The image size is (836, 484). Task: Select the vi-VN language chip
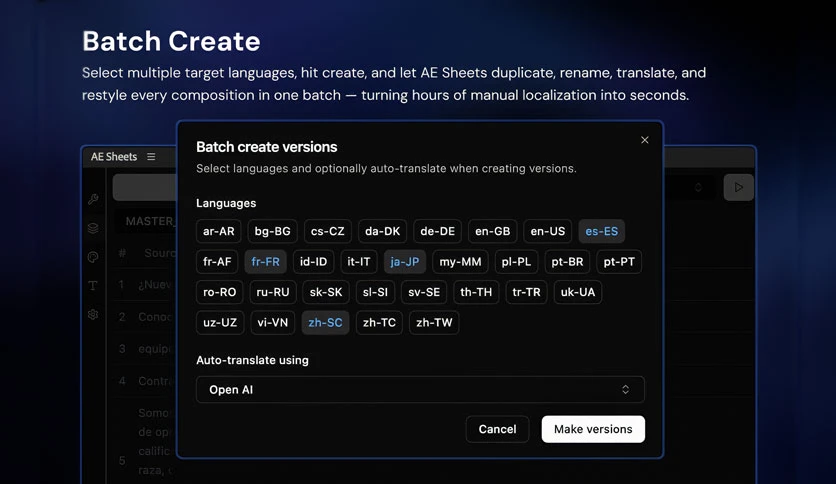272,322
